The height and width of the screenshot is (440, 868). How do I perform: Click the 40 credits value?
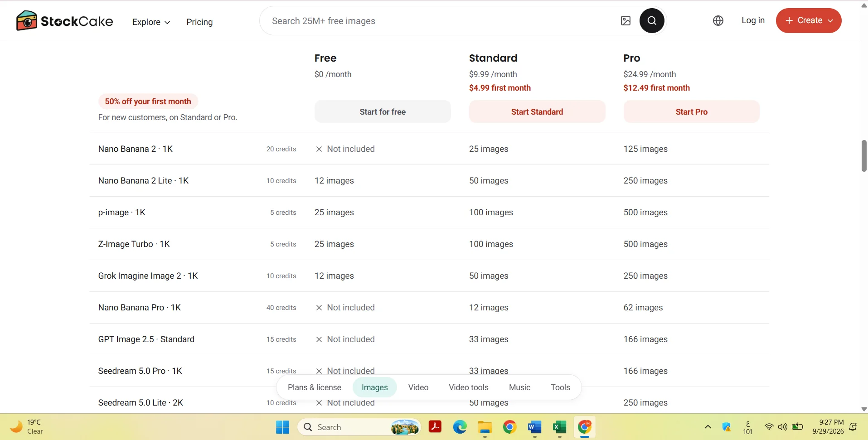281,308
